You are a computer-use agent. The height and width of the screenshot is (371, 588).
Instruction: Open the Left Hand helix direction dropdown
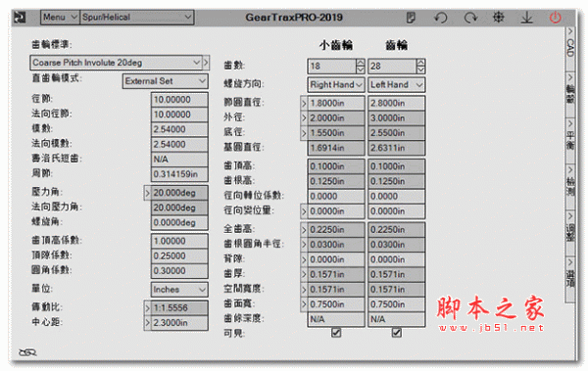click(x=396, y=85)
